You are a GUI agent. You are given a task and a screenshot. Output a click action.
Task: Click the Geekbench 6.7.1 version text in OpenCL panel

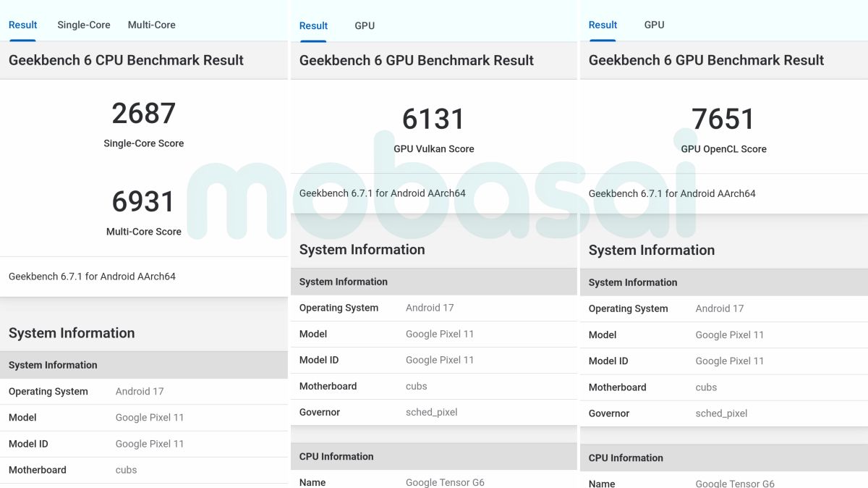672,193
